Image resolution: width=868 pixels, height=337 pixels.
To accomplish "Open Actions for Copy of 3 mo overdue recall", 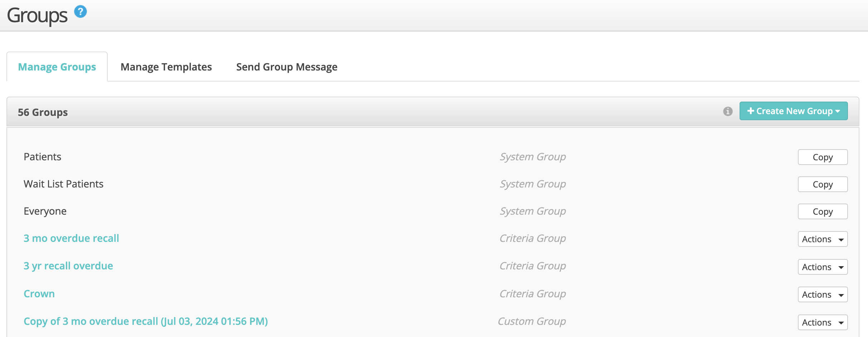I will click(x=823, y=322).
